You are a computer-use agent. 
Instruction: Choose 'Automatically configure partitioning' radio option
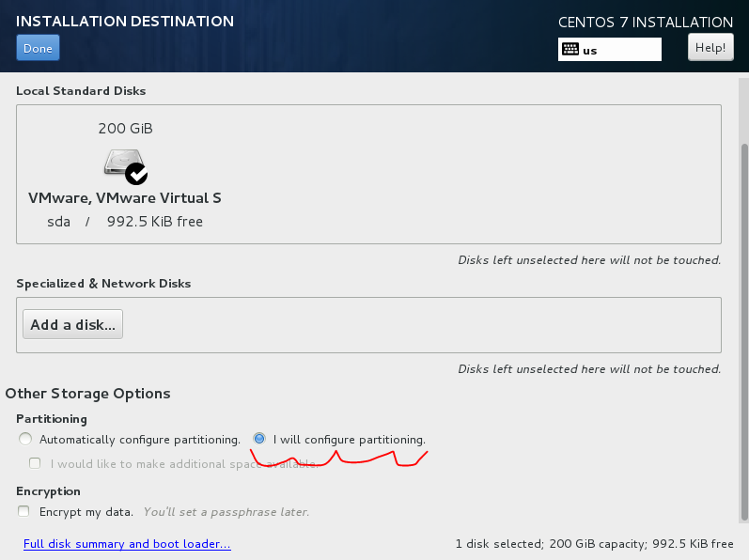(x=25, y=439)
